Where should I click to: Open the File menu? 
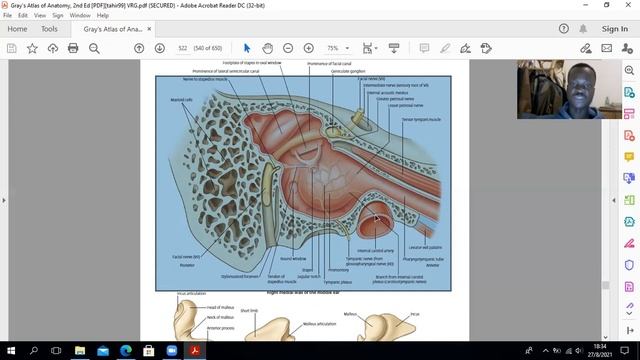pyautogui.click(x=7, y=16)
